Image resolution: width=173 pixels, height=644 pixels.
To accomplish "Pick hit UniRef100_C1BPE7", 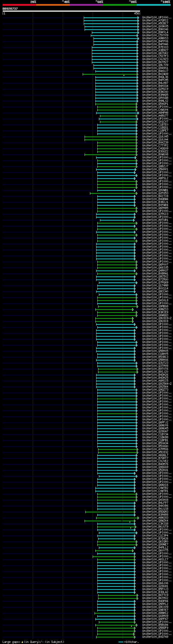I will pos(155,131).
